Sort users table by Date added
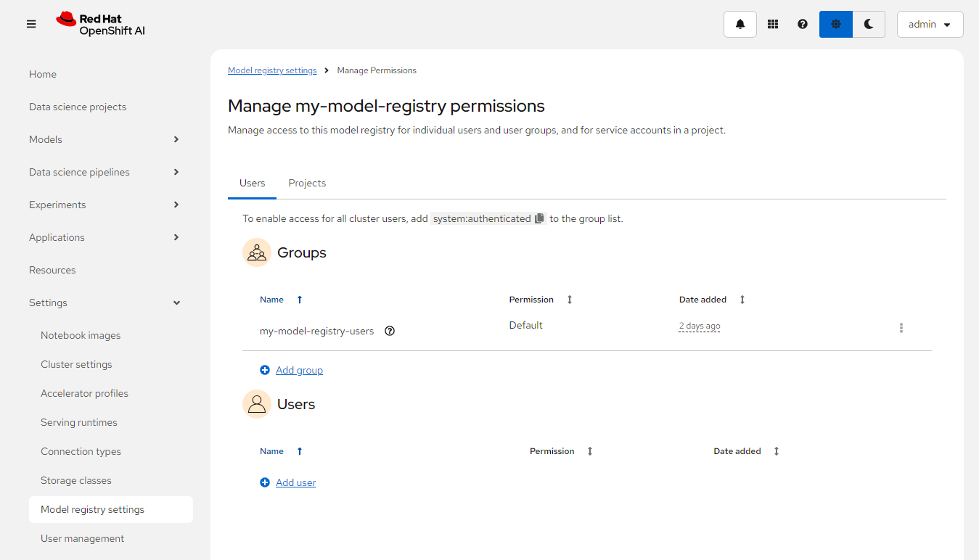The height and width of the screenshot is (560, 979). [x=747, y=451]
